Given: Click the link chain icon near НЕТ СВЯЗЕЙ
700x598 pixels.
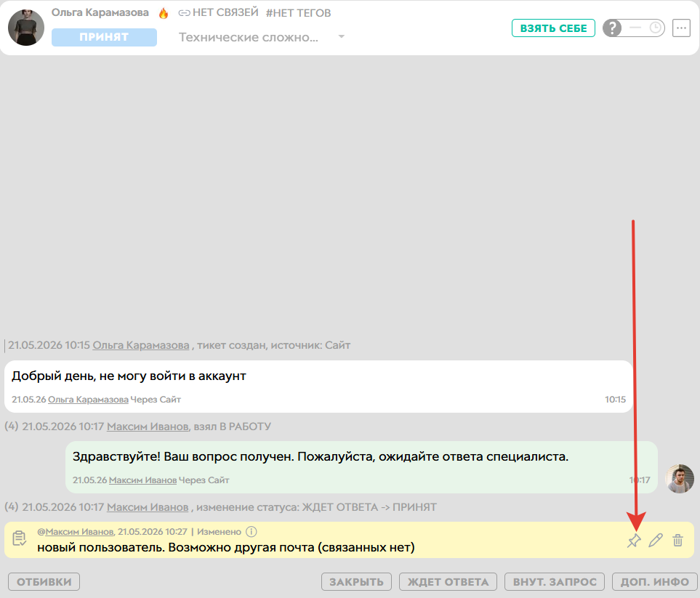Looking at the screenshot, I should point(184,13).
